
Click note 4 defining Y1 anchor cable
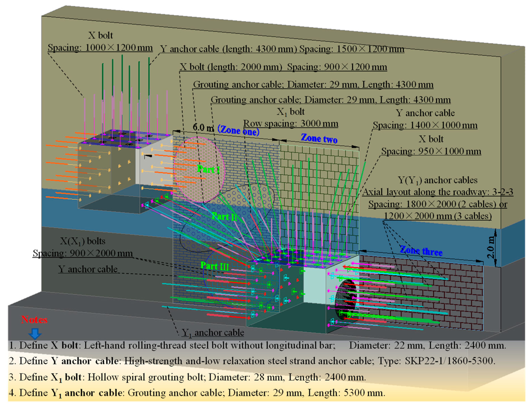tap(197, 393)
